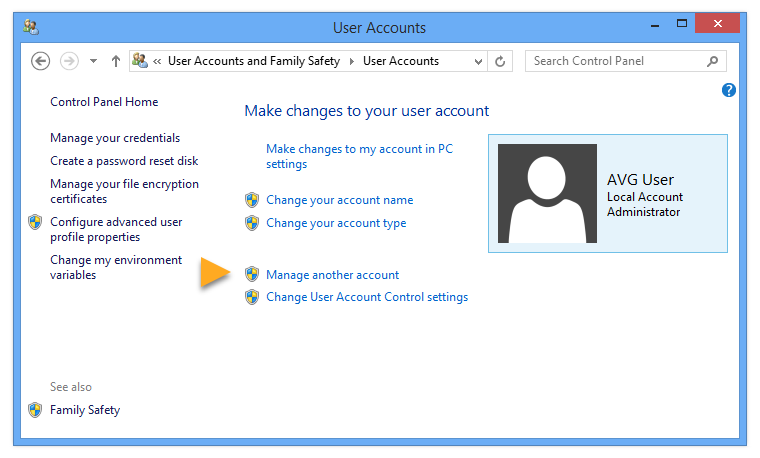Click the AVG User profile picture
The height and width of the screenshot is (458, 760).
[x=547, y=194]
